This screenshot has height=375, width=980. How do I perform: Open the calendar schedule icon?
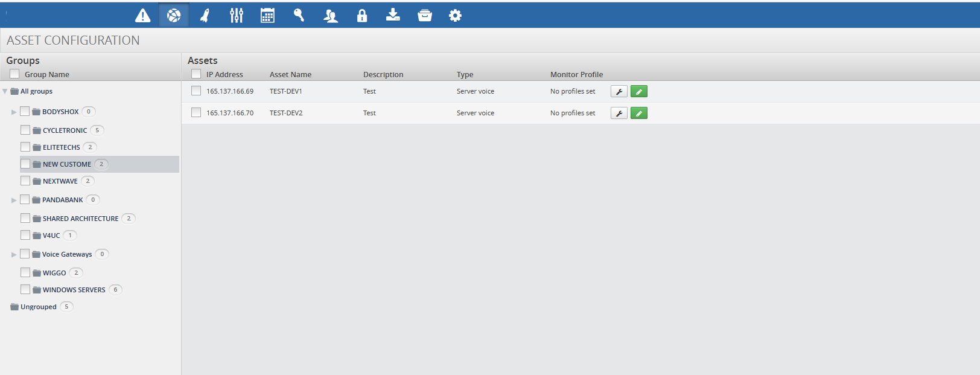coord(267,16)
